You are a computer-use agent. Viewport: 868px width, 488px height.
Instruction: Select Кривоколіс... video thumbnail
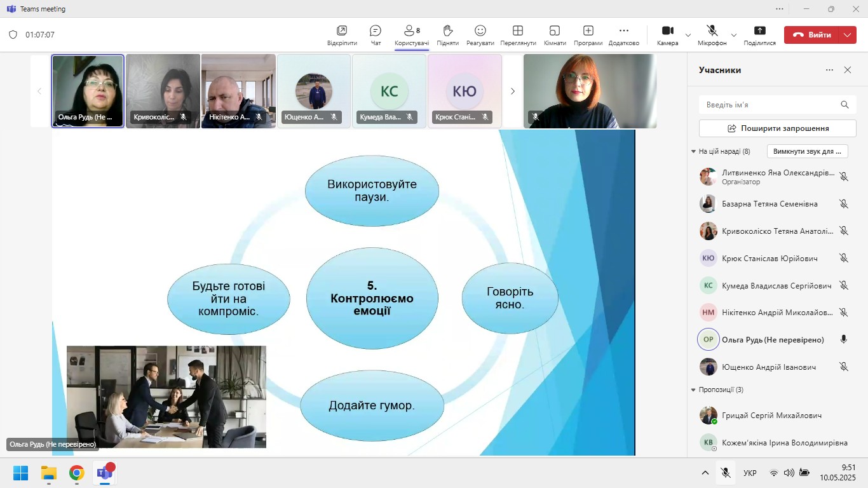163,91
